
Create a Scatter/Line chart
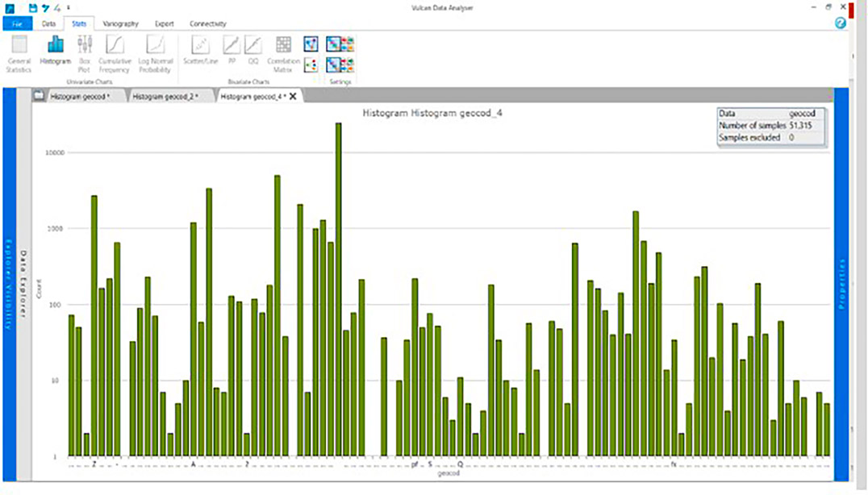click(200, 50)
